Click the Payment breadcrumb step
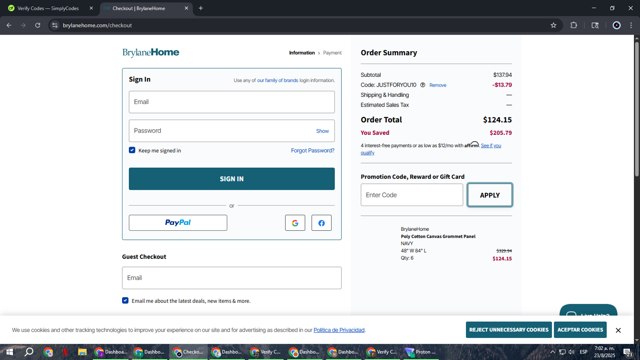Image resolution: width=640 pixels, height=360 pixels. pos(332,53)
